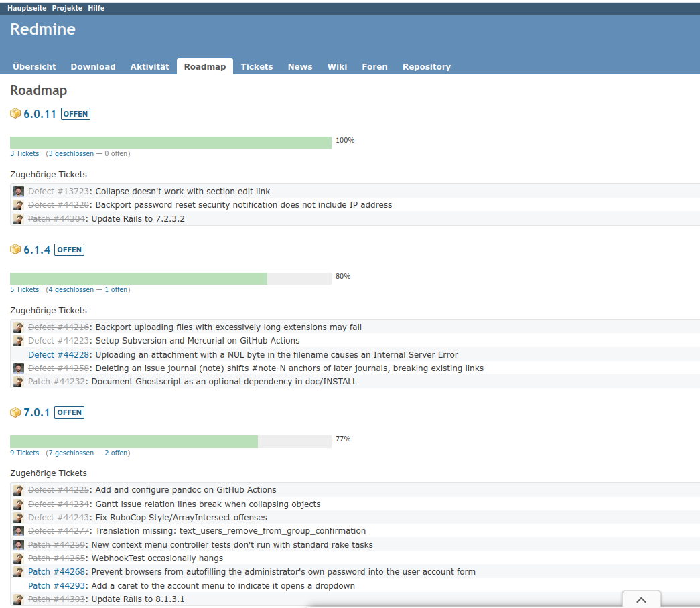Image resolution: width=700 pixels, height=608 pixels.
Task: Click the '3 geschlossen' link
Action: point(71,153)
